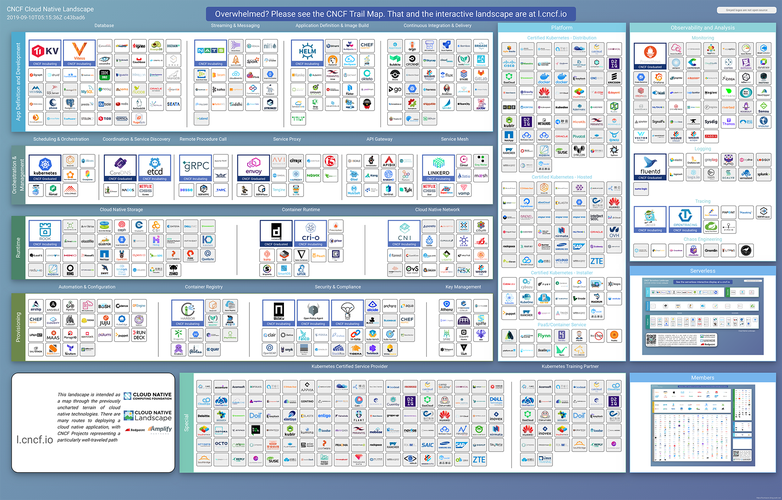Click the CoreDNS logo
The height and width of the screenshot is (500, 782).
click(x=120, y=168)
